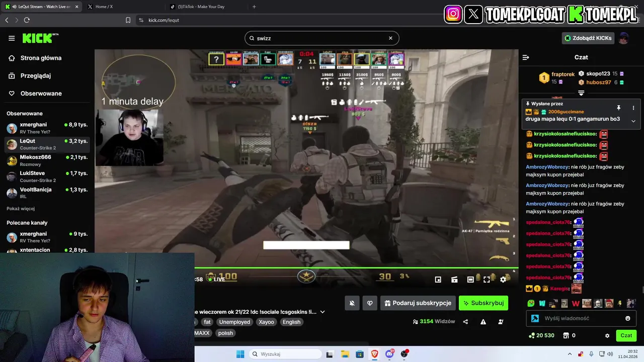644x362 pixels.
Task: Expand Pokaż więcej followed channels
Action: (x=21, y=209)
